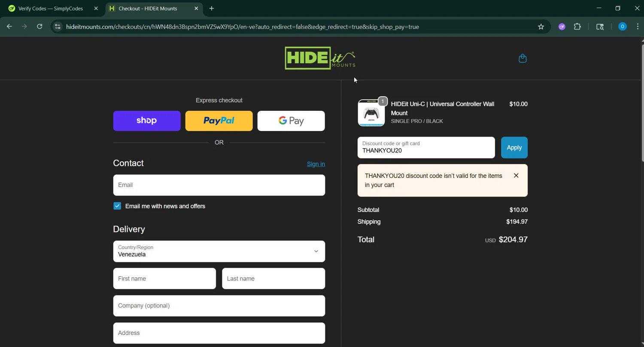Edit the Discount code or gift card field
The image size is (644, 347).
tap(426, 148)
